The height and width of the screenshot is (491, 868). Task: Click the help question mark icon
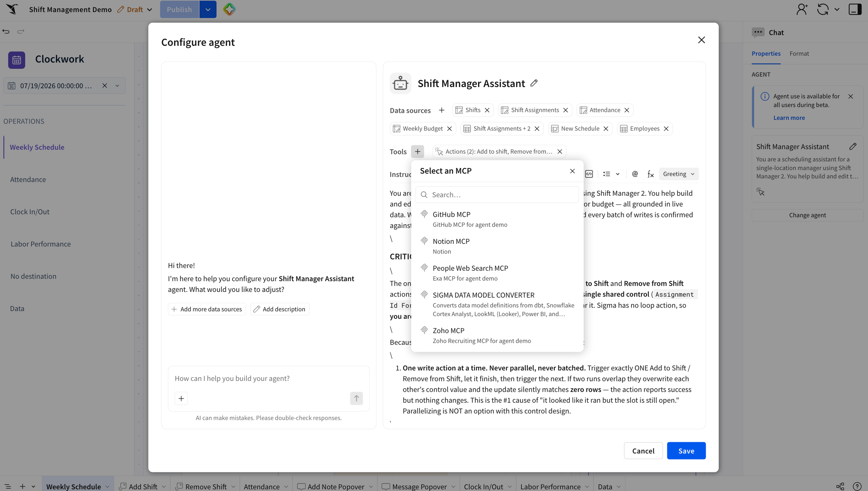(x=857, y=486)
